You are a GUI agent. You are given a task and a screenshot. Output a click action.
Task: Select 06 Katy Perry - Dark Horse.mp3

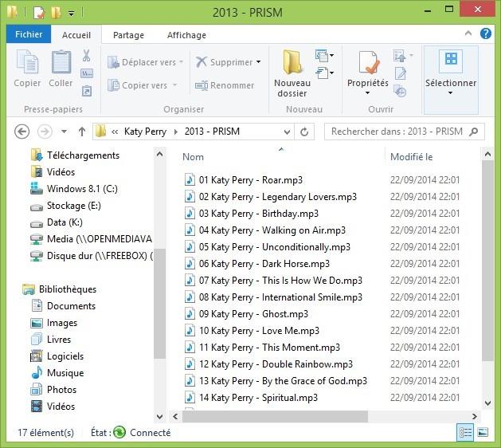click(257, 264)
